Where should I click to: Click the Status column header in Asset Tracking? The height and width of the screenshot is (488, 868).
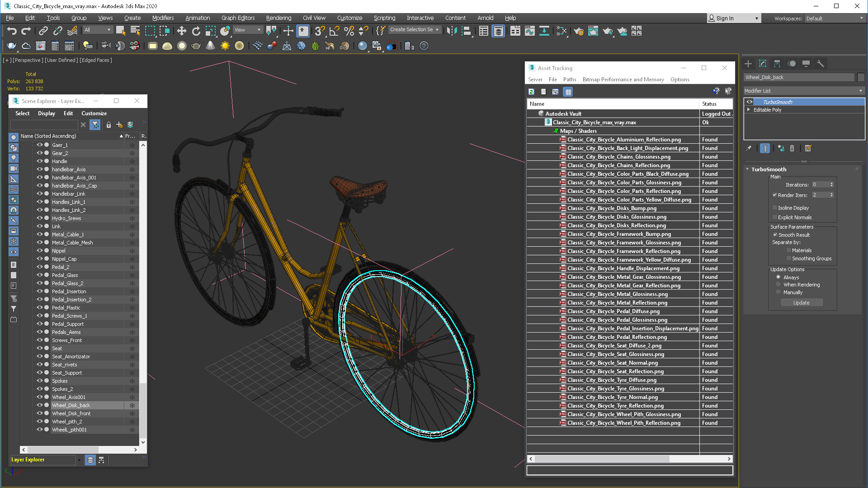click(716, 104)
